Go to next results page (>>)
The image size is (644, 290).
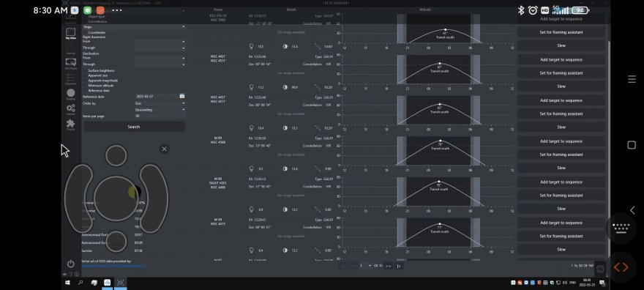point(388,266)
